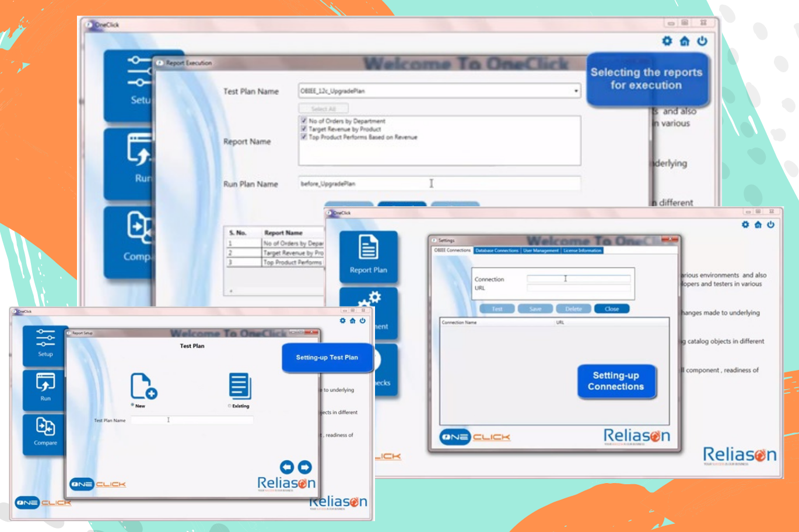This screenshot has height=532, width=799.
Task: Uncheck Top Product Performs Based on Revenue
Action: [x=304, y=137]
